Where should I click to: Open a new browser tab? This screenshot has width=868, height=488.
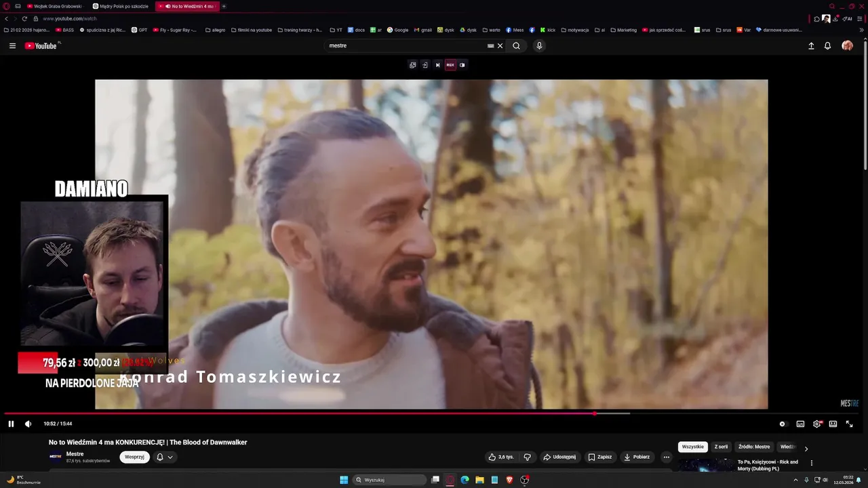pos(224,6)
